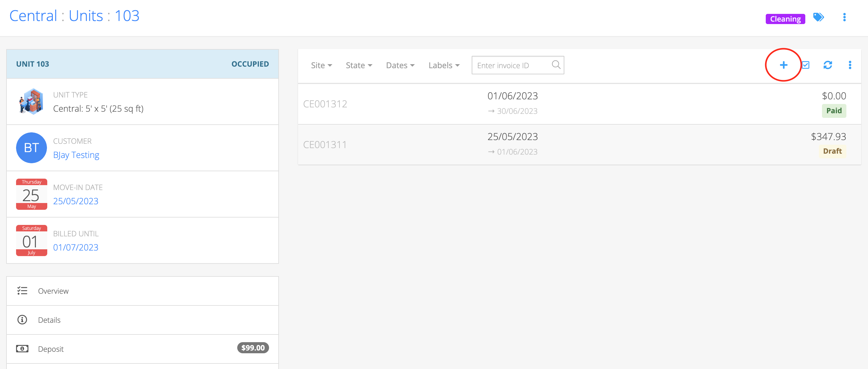Click the purple Cleaning label

785,19
